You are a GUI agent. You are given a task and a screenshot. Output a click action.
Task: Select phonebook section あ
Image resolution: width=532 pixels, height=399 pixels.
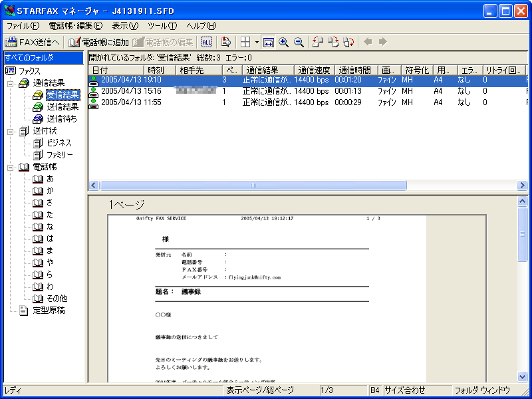pos(51,179)
